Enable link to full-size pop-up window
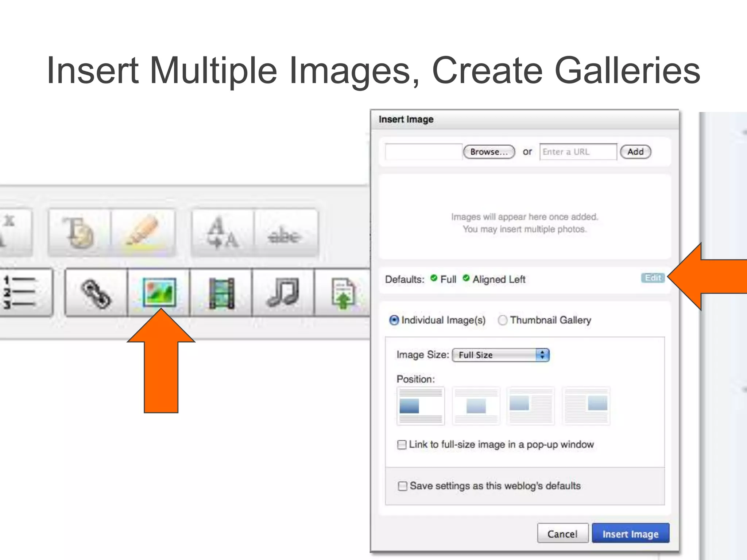Screen dimensions: 747x560 coord(402,445)
